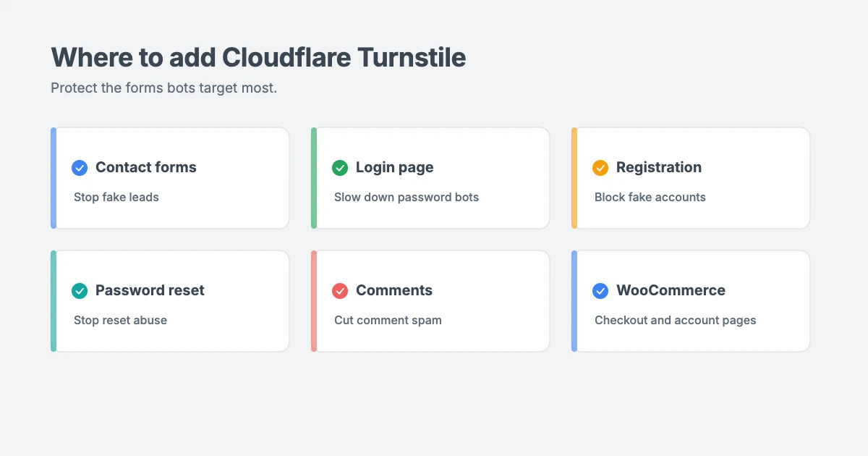Click the 'Cut comment spam' description

pyautogui.click(x=388, y=320)
